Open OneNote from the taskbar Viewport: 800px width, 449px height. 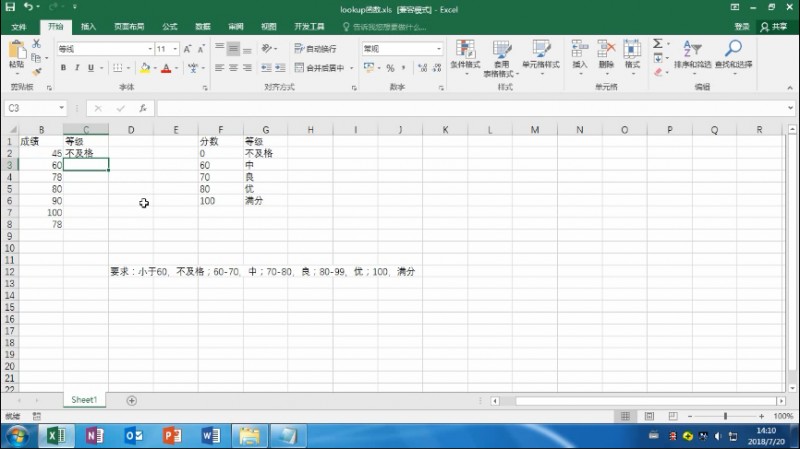pyautogui.click(x=95, y=436)
